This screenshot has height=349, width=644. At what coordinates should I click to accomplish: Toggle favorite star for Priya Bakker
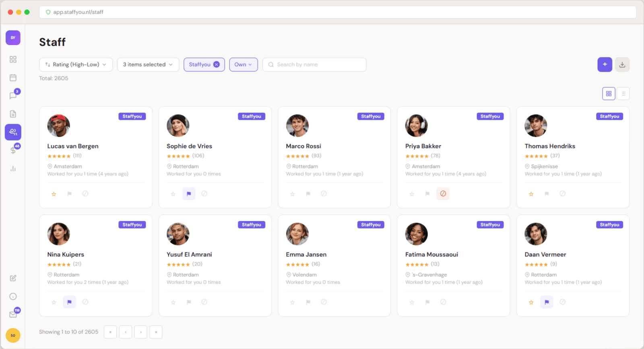412,194
